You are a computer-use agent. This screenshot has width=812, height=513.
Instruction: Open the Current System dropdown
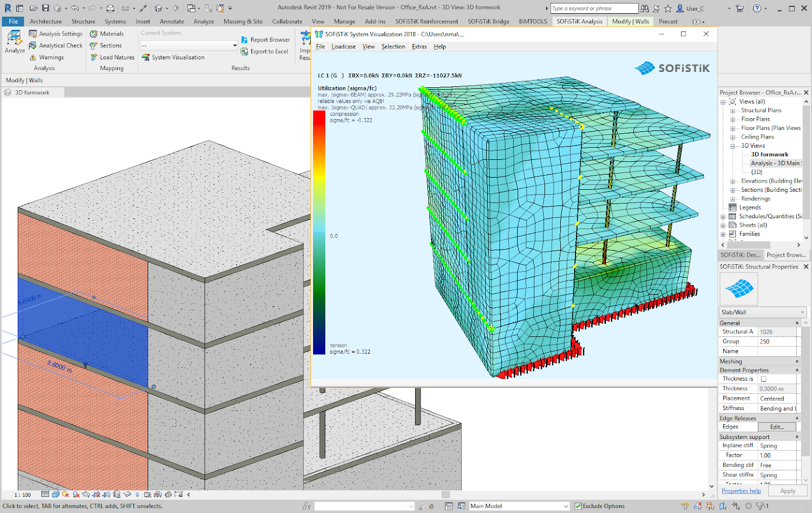click(189, 46)
